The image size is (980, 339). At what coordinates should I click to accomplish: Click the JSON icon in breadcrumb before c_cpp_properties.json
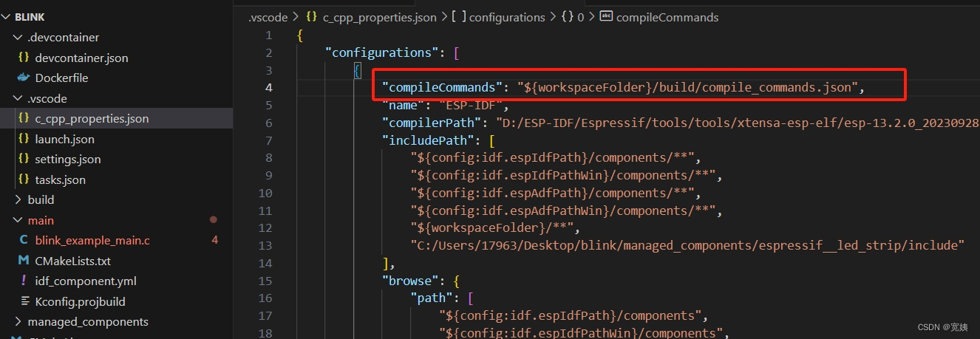(311, 17)
